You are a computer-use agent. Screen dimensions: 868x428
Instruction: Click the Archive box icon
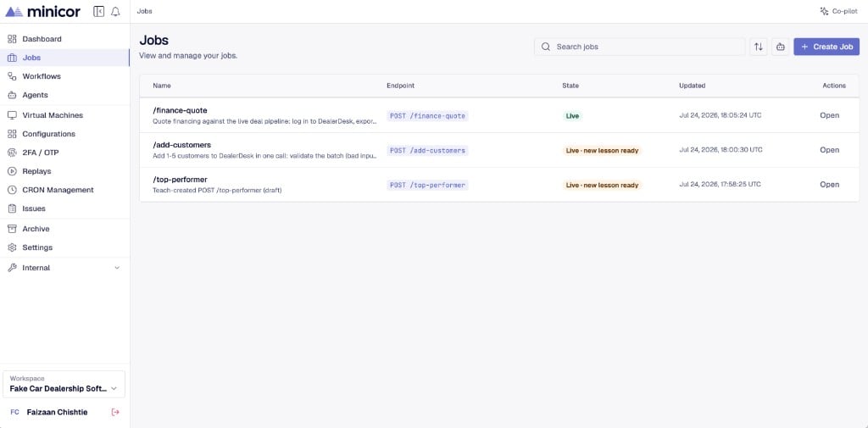12,229
